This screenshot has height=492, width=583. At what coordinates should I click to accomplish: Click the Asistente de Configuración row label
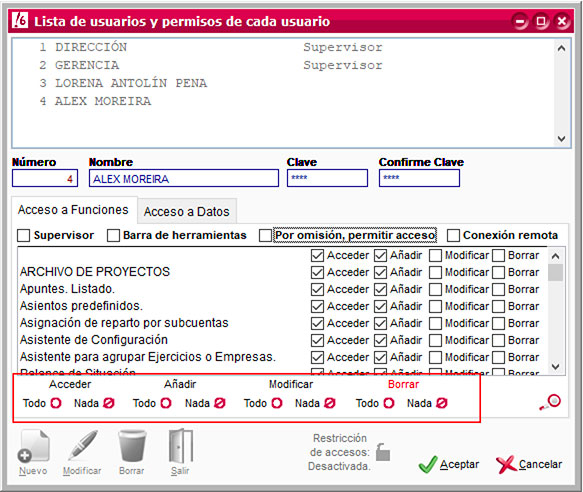click(94, 340)
